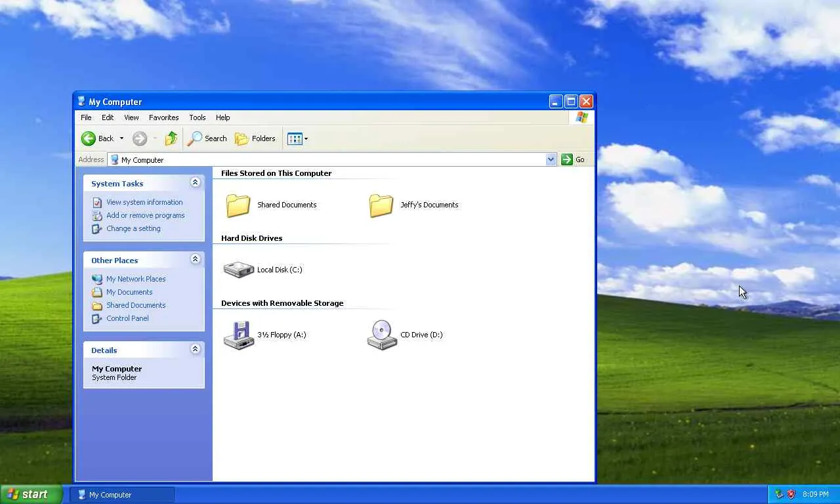This screenshot has width=840, height=504.
Task: Click the Shared Documents label under Files Stored
Action: pyautogui.click(x=287, y=205)
